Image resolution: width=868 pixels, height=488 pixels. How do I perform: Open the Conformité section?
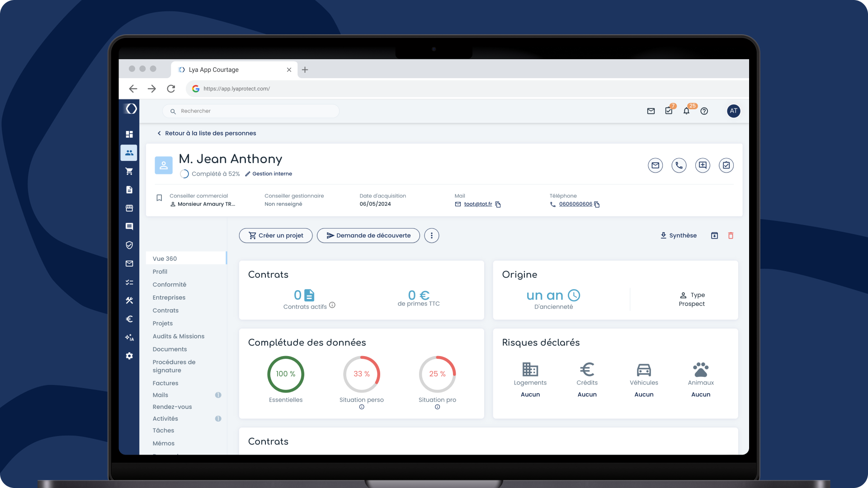170,284
